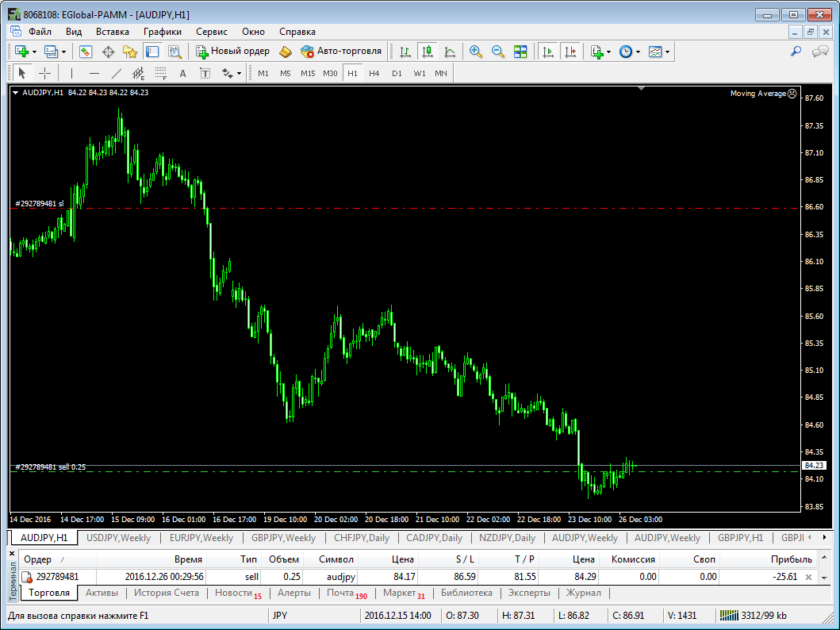Select the Crosshair cursor tool
840x630 pixels.
click(45, 73)
